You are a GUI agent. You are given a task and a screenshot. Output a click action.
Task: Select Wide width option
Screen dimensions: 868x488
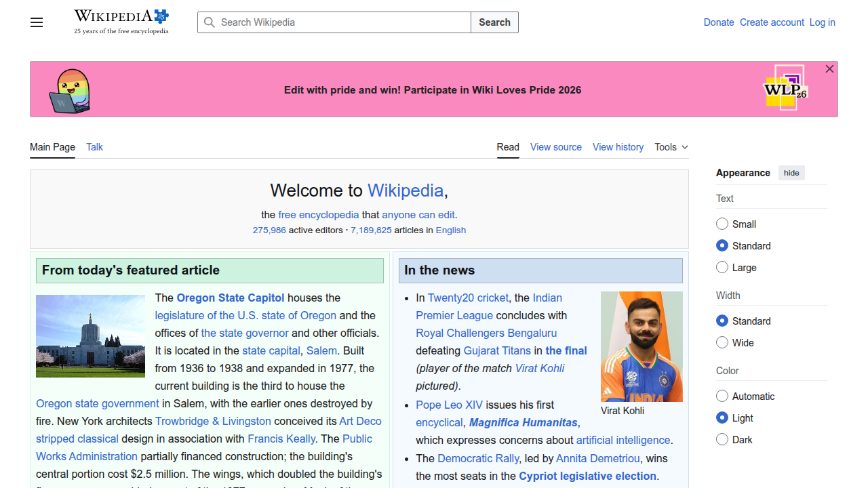[x=722, y=342]
